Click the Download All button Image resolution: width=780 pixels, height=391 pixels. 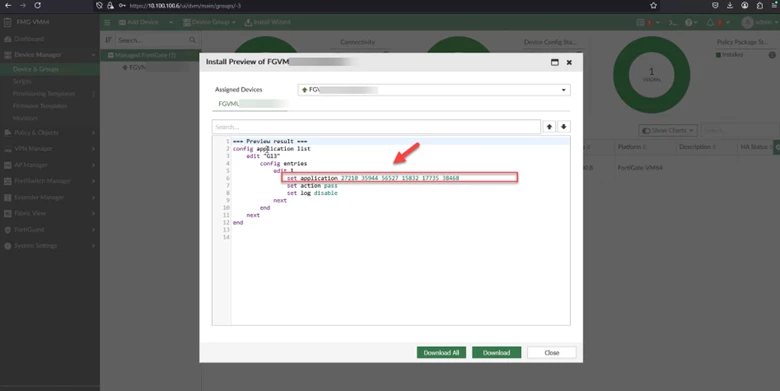click(x=441, y=352)
